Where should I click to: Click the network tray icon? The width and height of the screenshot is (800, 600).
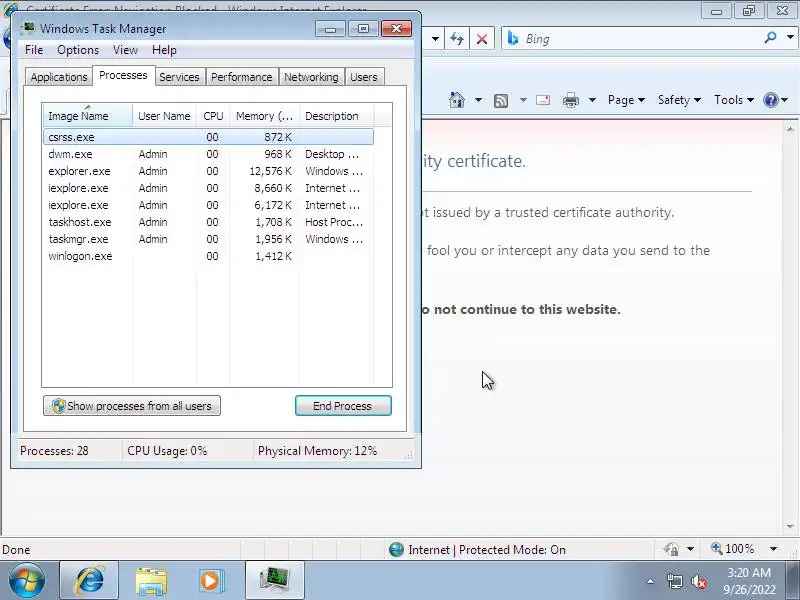pyautogui.click(x=674, y=581)
